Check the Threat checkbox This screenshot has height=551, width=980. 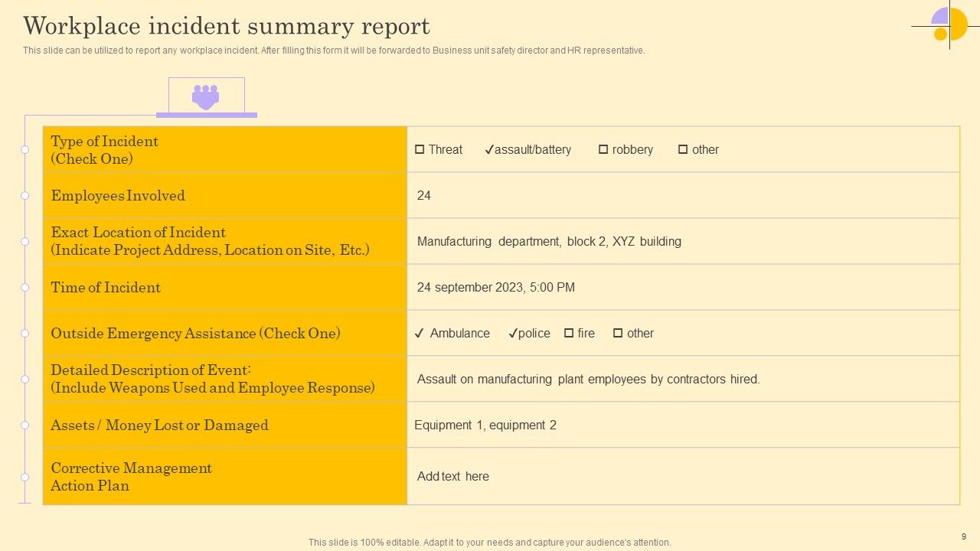(420, 149)
